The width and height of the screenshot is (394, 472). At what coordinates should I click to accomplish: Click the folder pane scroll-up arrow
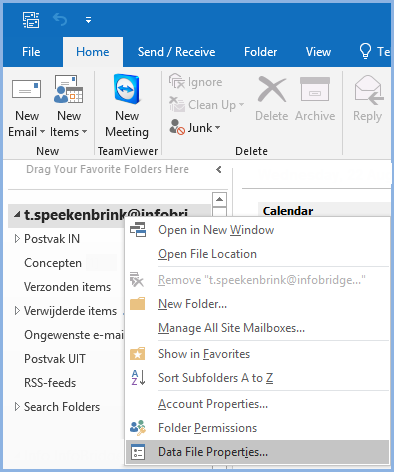click(219, 199)
